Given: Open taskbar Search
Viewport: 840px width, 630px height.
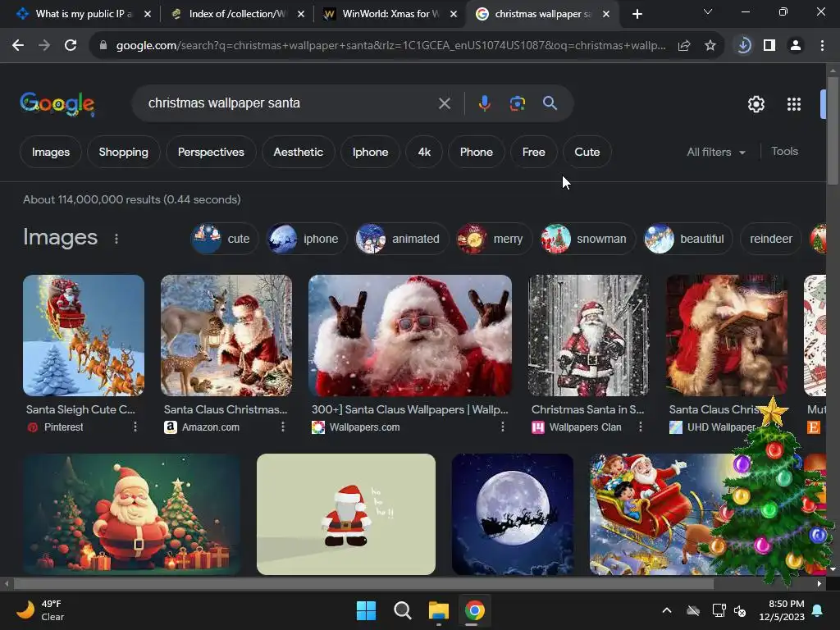Looking at the screenshot, I should [402, 610].
